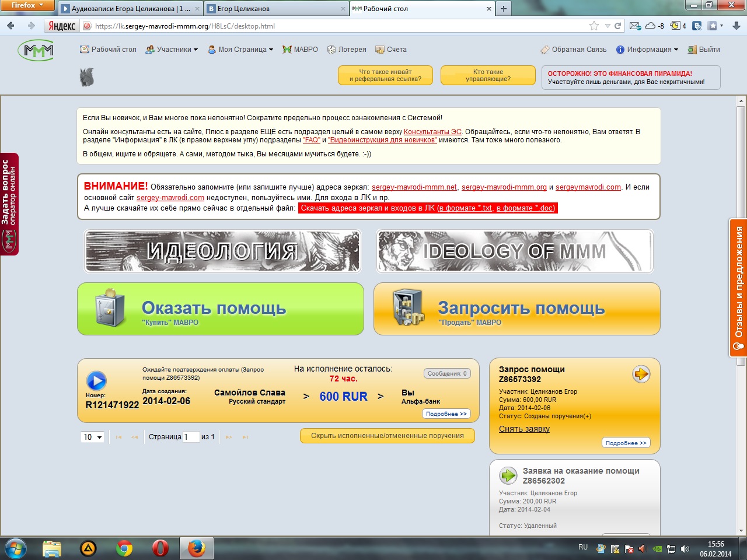Follow the Консультанты ЭС link

click(x=432, y=132)
